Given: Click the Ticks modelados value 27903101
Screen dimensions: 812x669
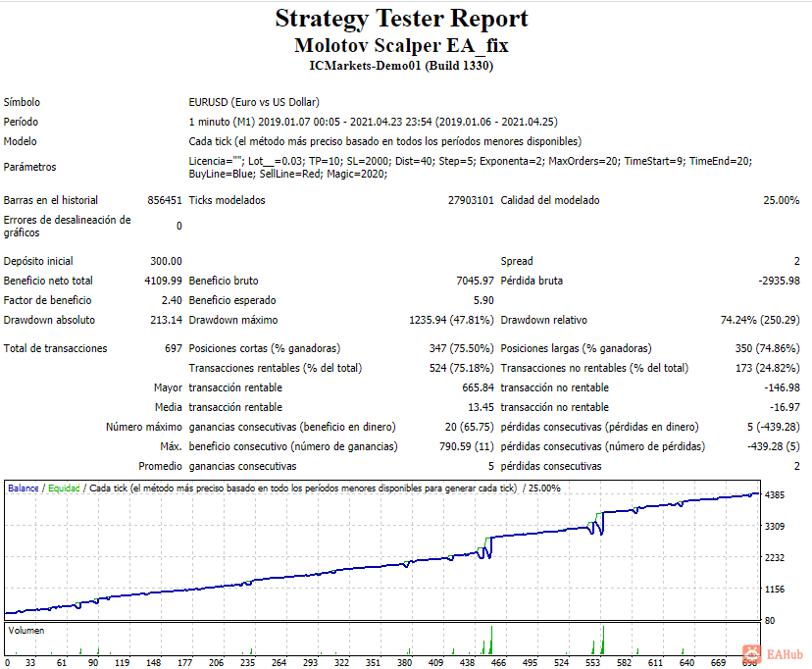Looking at the screenshot, I should pyautogui.click(x=471, y=200).
